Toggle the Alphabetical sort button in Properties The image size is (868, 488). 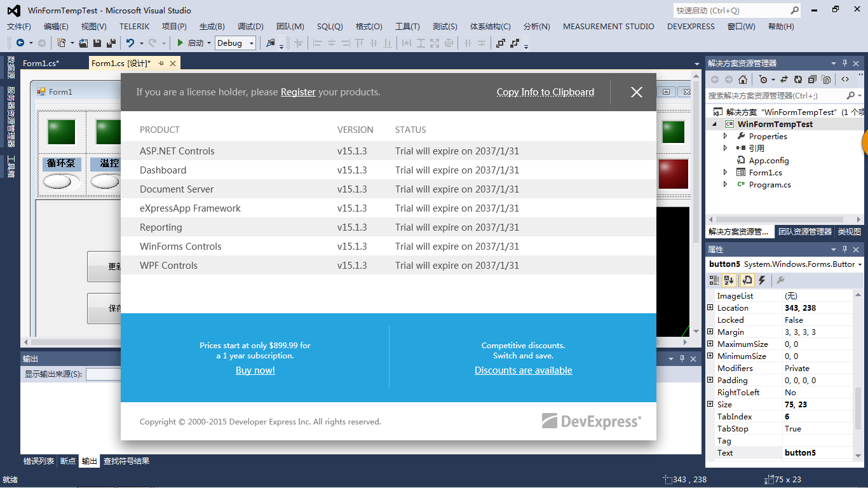click(729, 280)
